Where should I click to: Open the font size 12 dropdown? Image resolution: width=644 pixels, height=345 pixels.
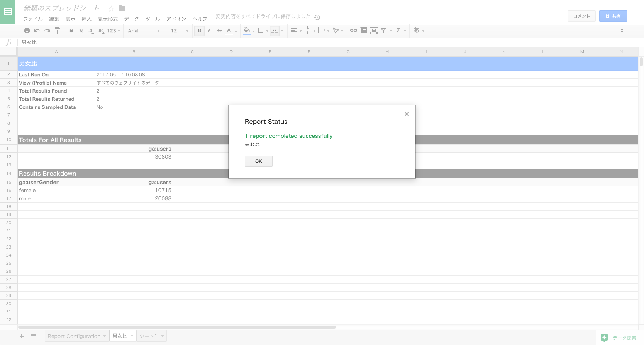[x=180, y=31]
